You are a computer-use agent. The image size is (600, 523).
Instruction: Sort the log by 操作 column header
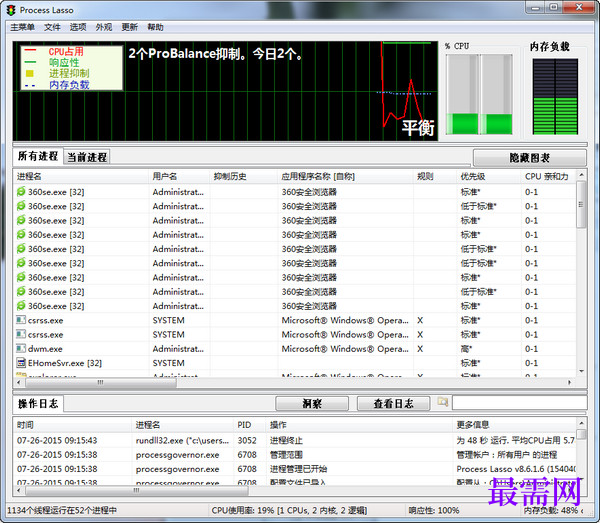359,425
